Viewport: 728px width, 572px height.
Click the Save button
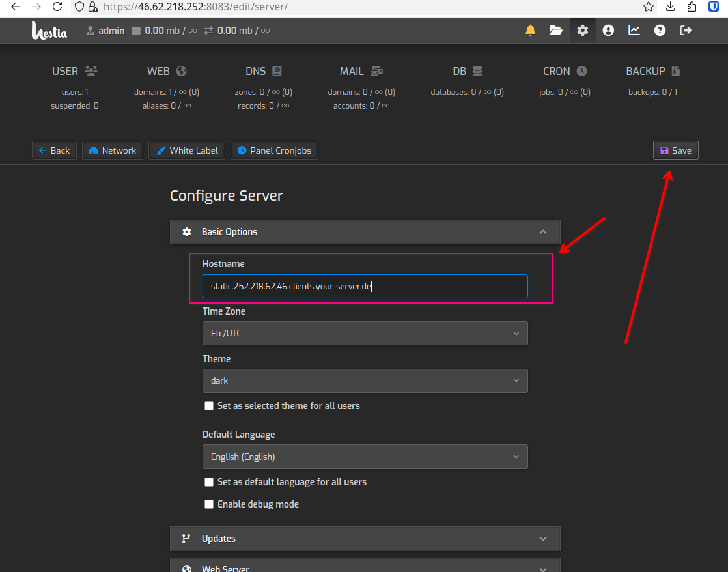tap(675, 150)
